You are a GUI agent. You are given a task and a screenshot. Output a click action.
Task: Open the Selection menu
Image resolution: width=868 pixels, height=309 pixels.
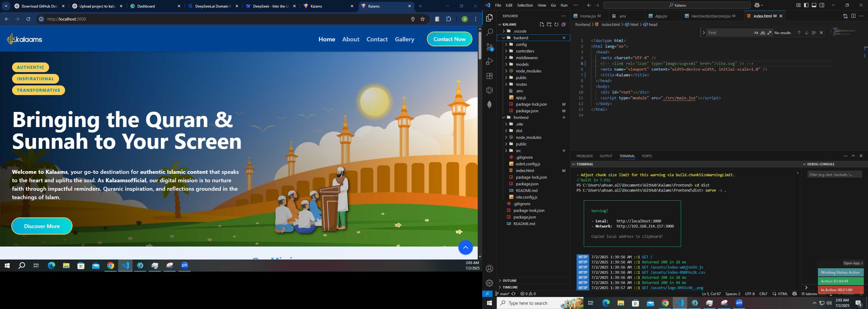point(525,5)
